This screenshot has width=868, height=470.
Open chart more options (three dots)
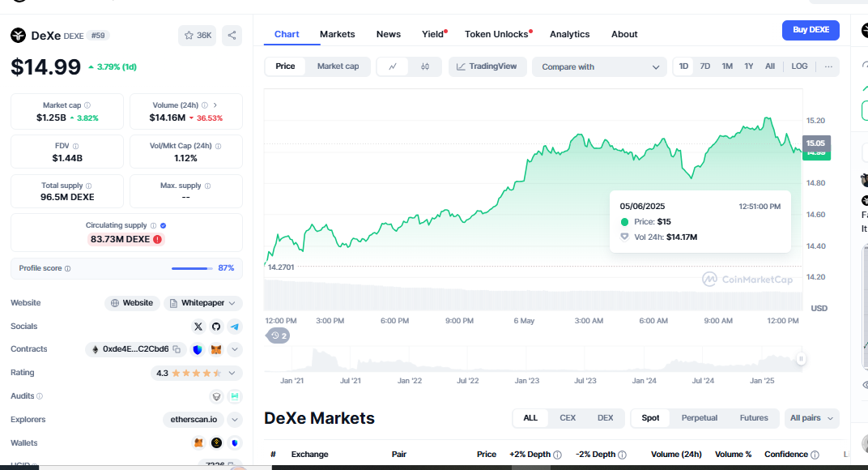tap(828, 66)
